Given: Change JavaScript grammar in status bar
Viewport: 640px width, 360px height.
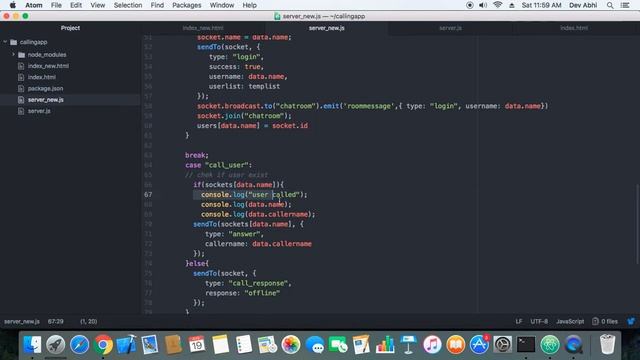Looking at the screenshot, I should click(x=570, y=321).
